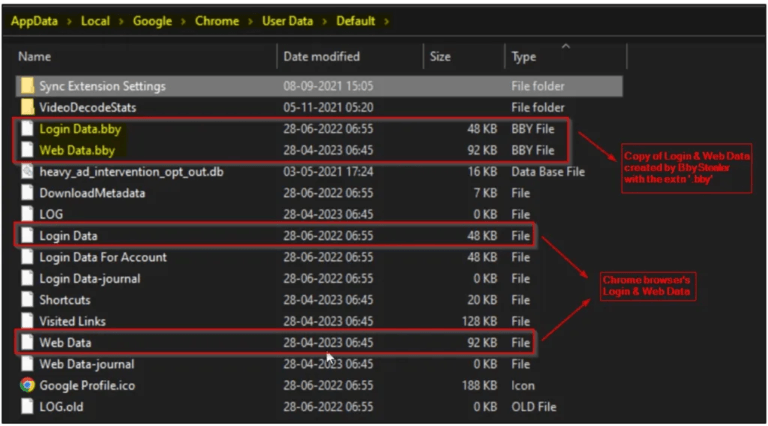
Task: Click the 7 KB size cell
Action: [x=485, y=193]
